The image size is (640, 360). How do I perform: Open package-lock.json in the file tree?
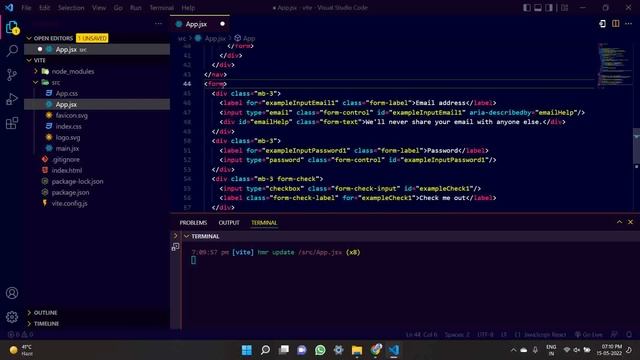tap(77, 181)
